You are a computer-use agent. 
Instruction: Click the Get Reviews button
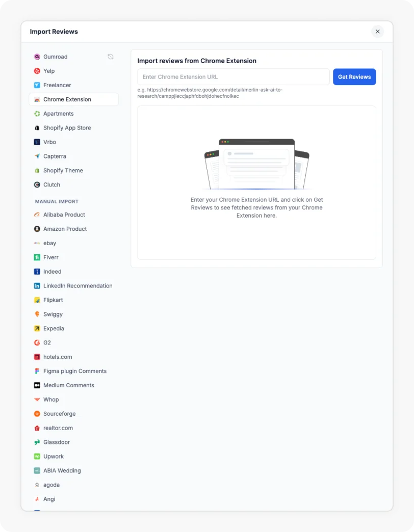click(354, 77)
